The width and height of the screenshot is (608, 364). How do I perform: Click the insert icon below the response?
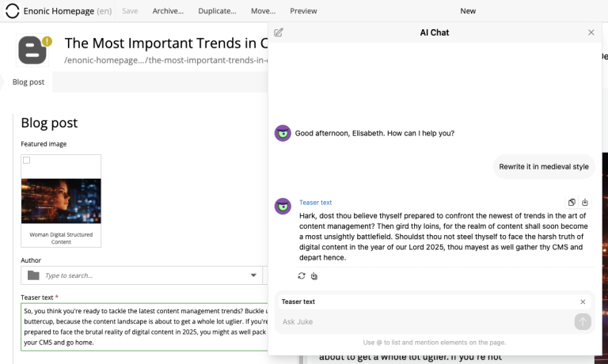pos(314,276)
